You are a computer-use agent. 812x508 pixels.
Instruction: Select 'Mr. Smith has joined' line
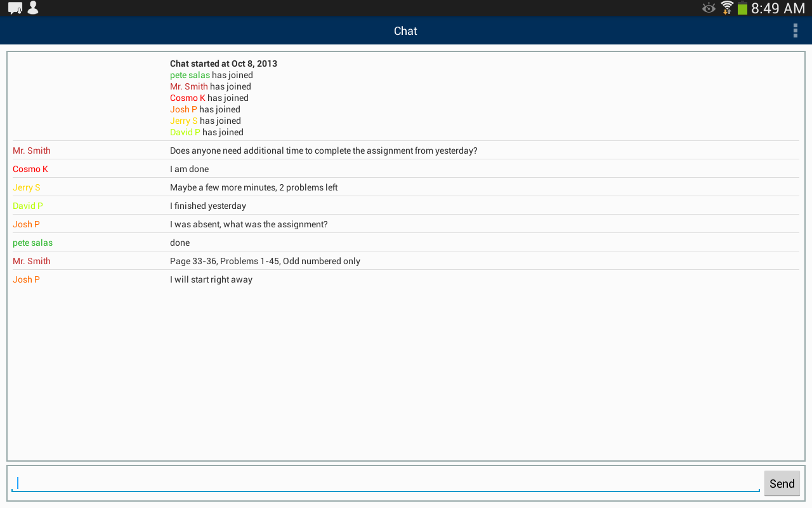211,86
